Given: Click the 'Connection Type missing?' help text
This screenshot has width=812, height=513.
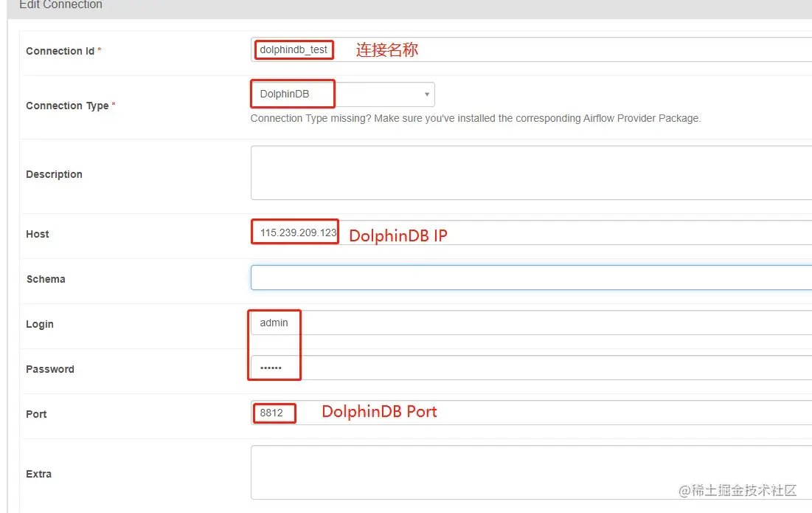Looking at the screenshot, I should click(x=476, y=119).
